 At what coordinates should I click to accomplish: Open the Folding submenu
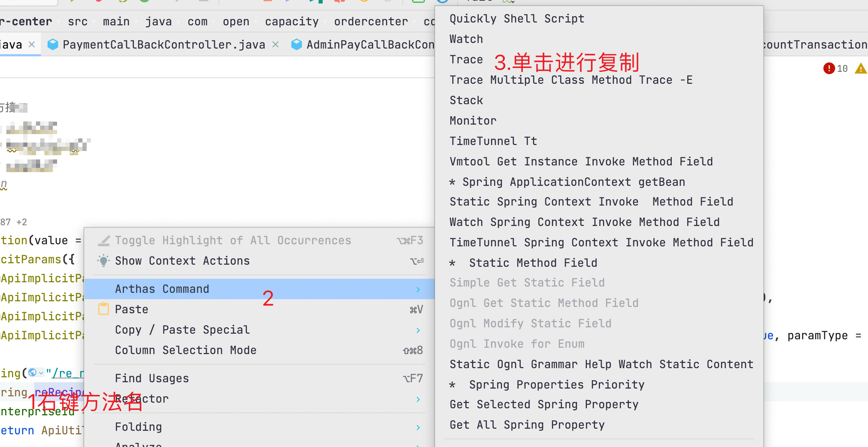260,427
